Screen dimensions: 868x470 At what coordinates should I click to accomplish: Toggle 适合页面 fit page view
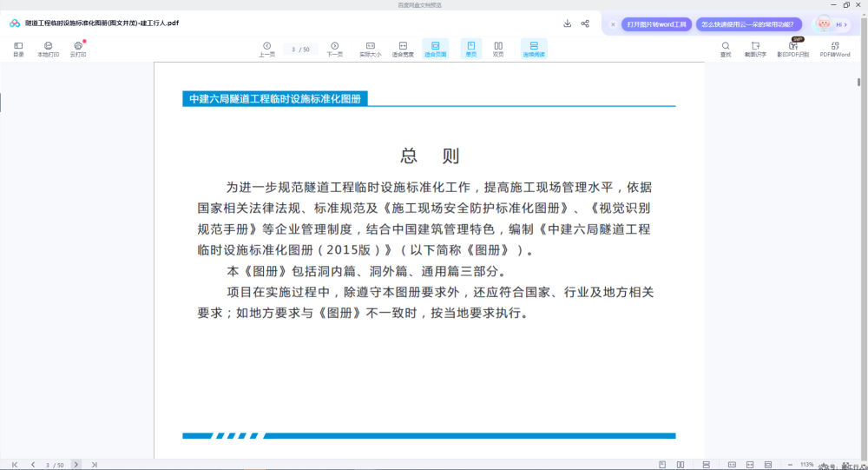pos(435,49)
